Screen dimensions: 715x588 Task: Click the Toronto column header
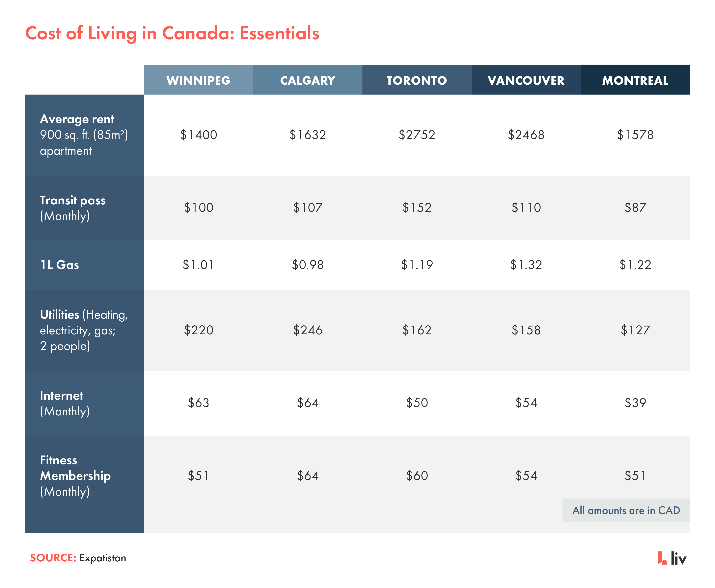click(x=417, y=80)
